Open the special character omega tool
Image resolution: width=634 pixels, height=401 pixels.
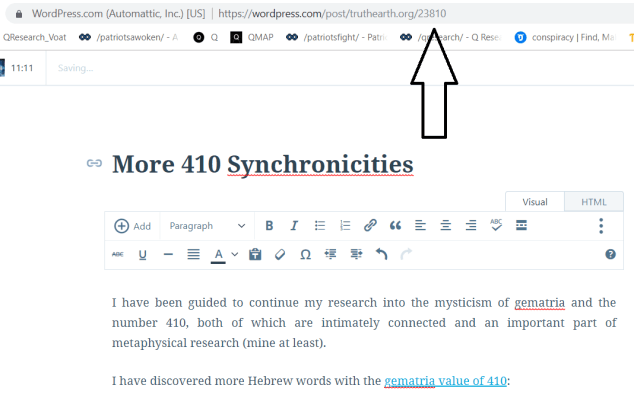click(x=305, y=255)
